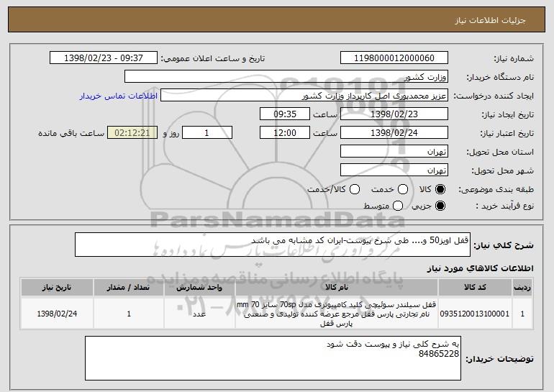The height and width of the screenshot is (392, 554).
Task: Click the اطلاعات کالاهای مورد نیاز heading
Action: pyautogui.click(x=480, y=269)
